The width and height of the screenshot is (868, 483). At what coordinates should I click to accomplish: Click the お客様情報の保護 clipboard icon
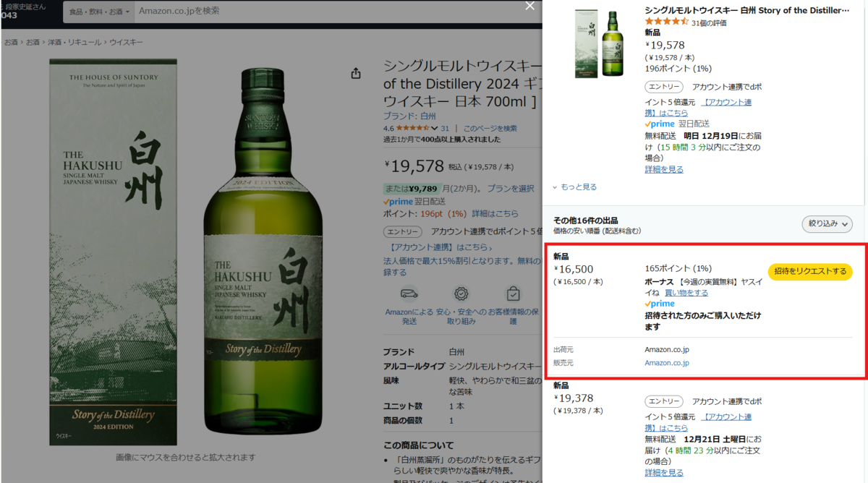click(x=513, y=294)
